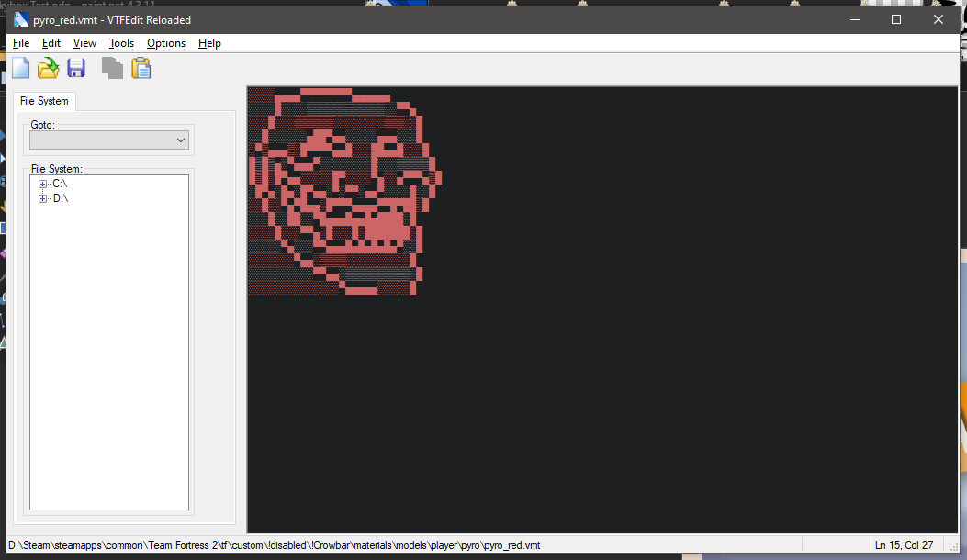Open a file using the folder toolbar icon
The height and width of the screenshot is (560, 967).
pos(48,67)
